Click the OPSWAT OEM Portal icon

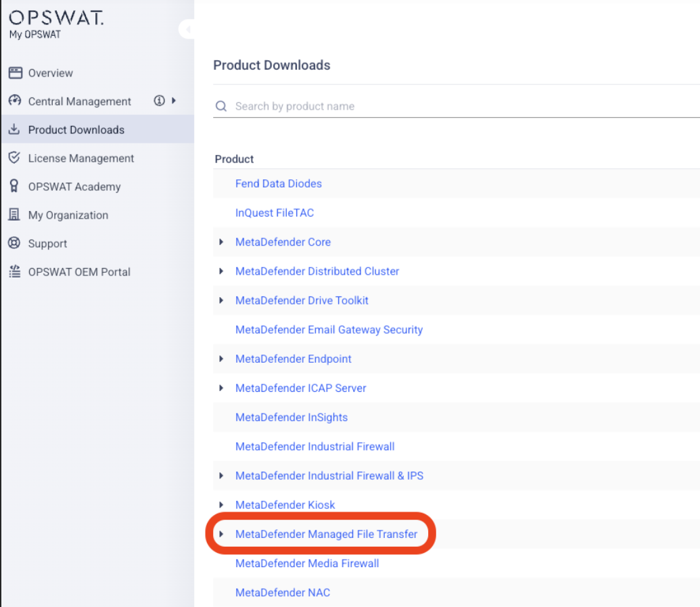(x=15, y=271)
